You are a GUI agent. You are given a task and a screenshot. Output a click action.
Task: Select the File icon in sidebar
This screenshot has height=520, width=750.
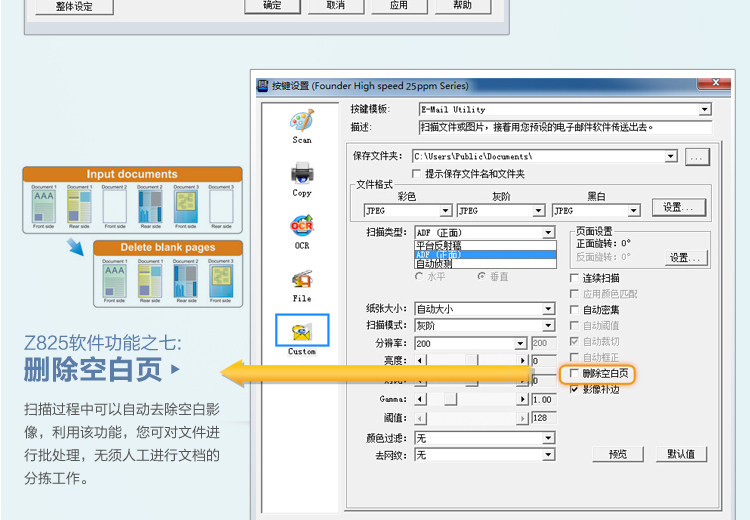click(302, 278)
